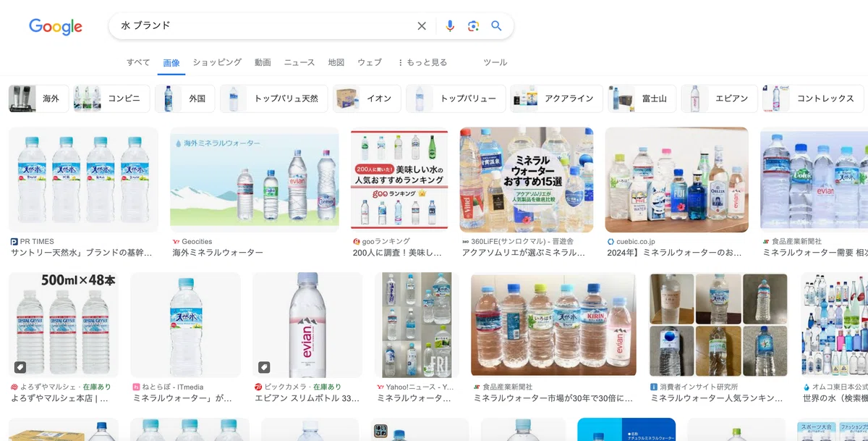Open the サントリー天然水」ブランドの基幹 link
The height and width of the screenshot is (441, 868).
82,253
